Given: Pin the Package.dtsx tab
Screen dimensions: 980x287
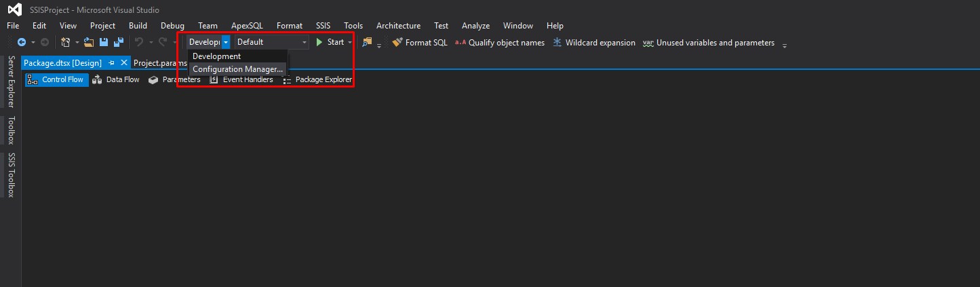Looking at the screenshot, I should pyautogui.click(x=112, y=62).
